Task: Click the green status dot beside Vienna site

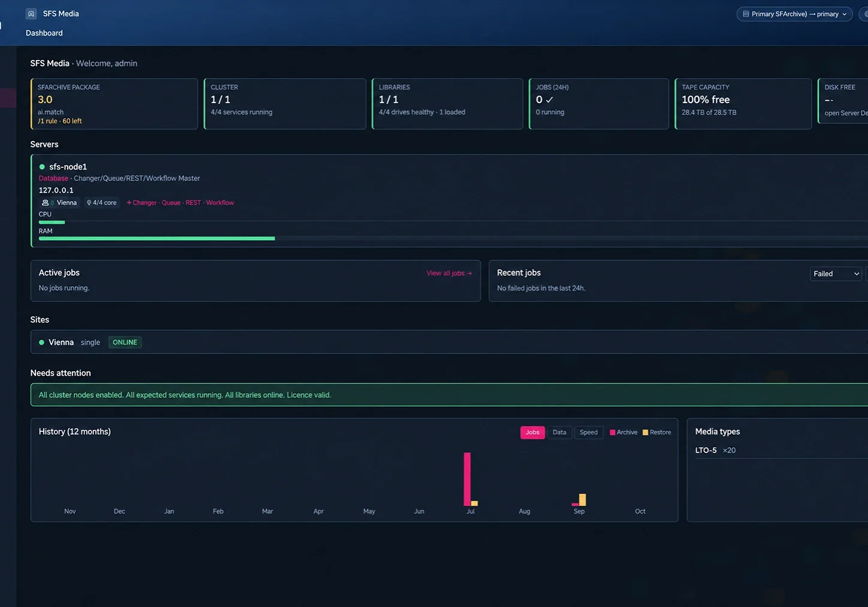Action: (41, 342)
